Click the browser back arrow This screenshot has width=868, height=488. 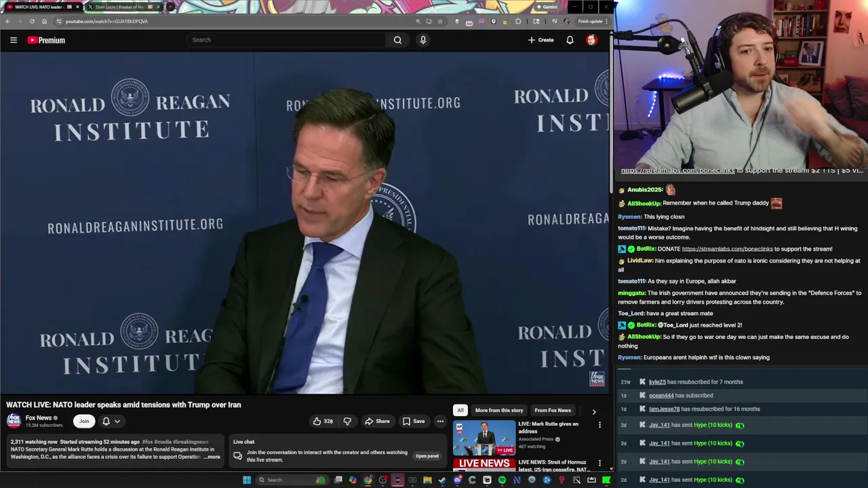[7, 21]
